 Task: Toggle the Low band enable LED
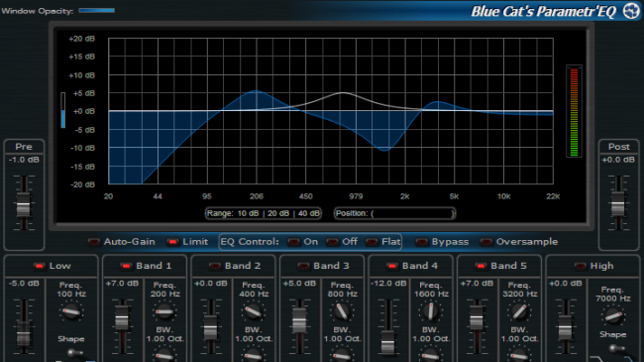[40, 266]
